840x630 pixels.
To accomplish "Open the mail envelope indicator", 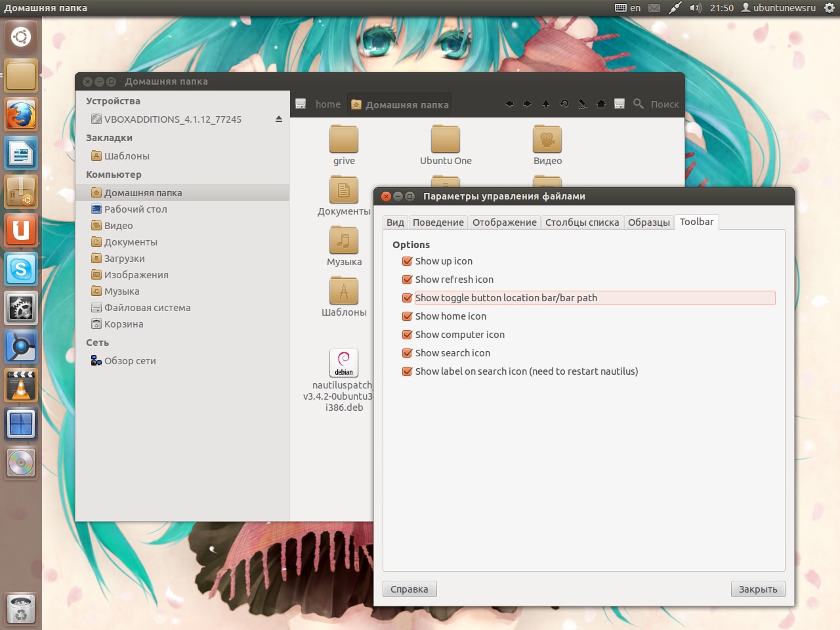I will click(654, 8).
